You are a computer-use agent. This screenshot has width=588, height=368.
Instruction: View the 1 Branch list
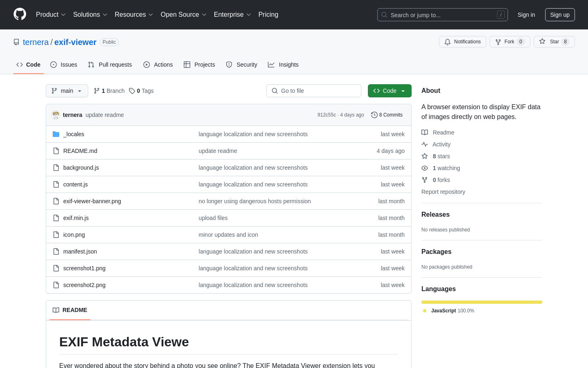coord(109,91)
